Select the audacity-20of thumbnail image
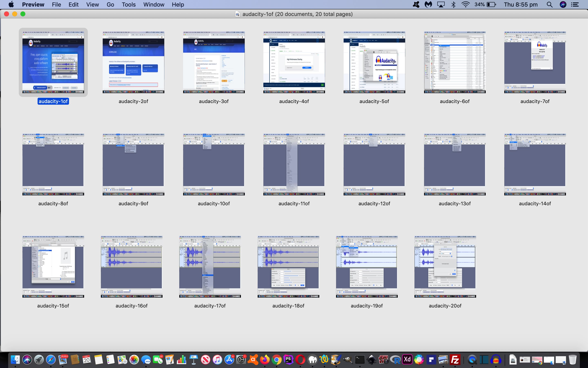The width and height of the screenshot is (588, 368). [445, 267]
